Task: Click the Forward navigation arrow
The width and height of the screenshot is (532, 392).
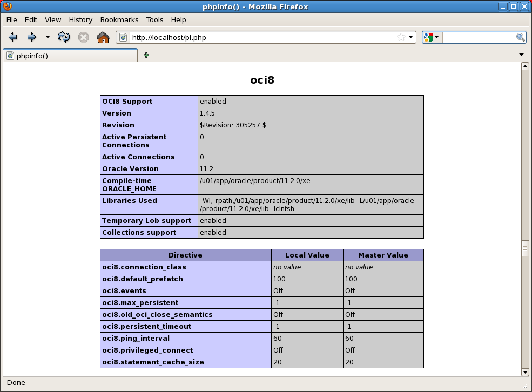Action: [31, 37]
